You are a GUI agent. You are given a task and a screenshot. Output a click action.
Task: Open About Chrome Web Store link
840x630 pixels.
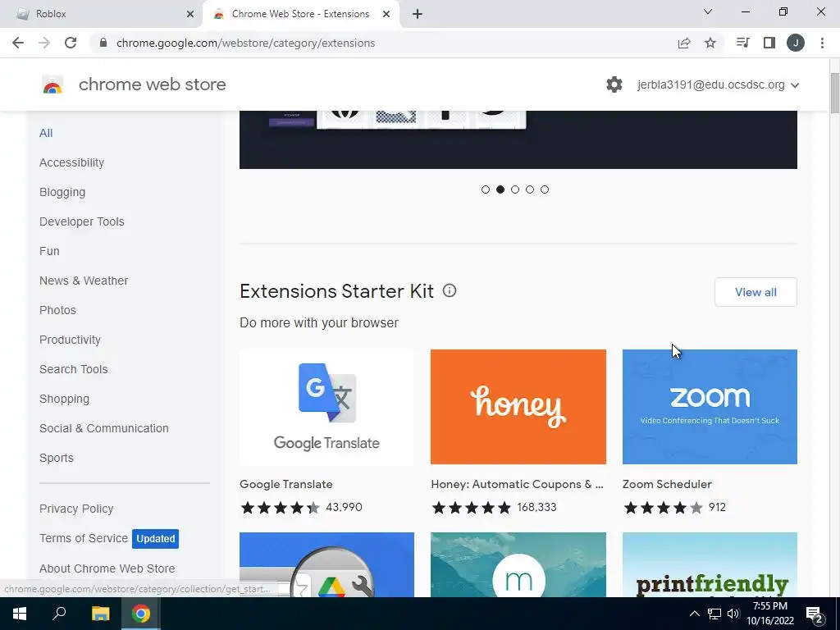(x=107, y=568)
